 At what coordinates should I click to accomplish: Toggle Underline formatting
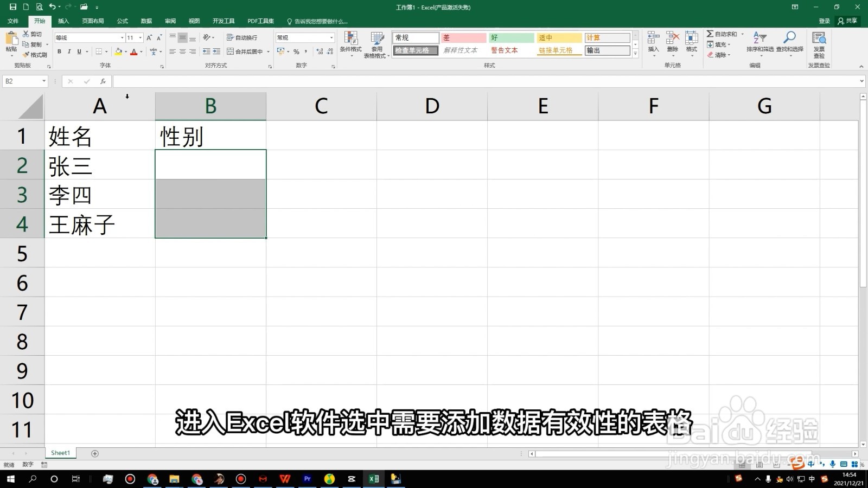pyautogui.click(x=79, y=52)
